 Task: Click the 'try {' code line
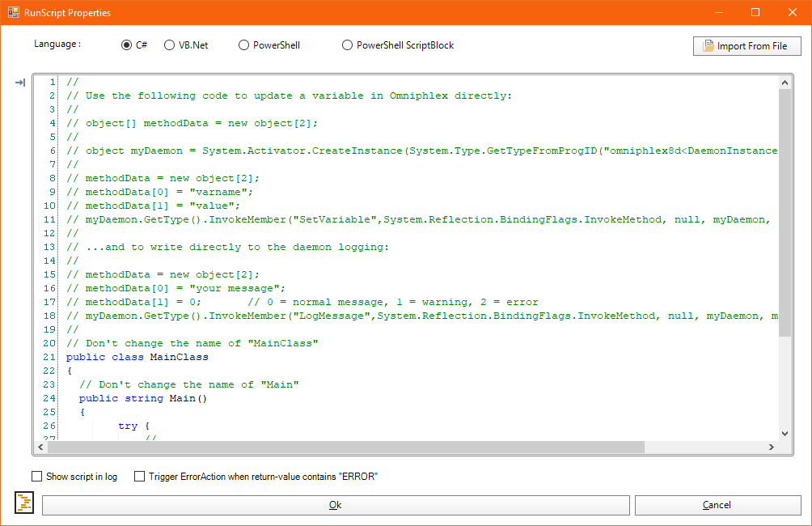(133, 426)
